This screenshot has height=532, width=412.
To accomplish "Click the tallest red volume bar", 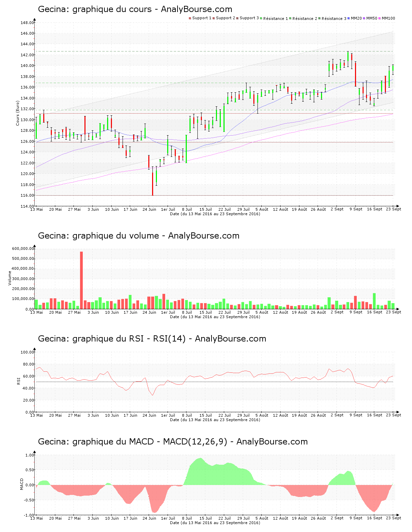I will pyautogui.click(x=81, y=280).
